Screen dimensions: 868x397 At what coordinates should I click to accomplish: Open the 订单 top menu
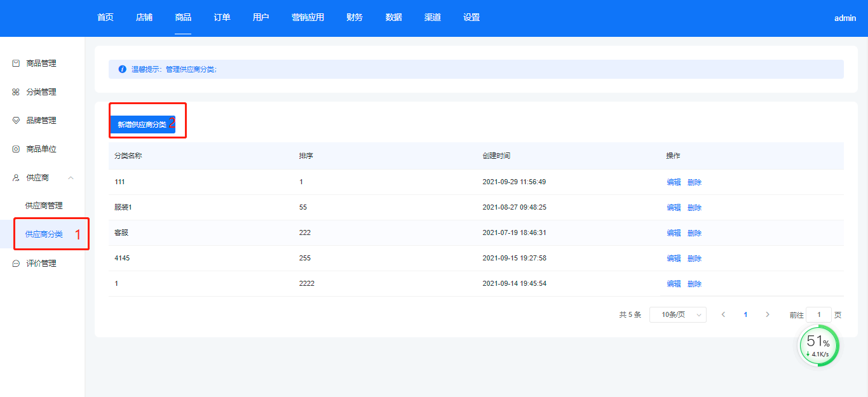tap(222, 18)
